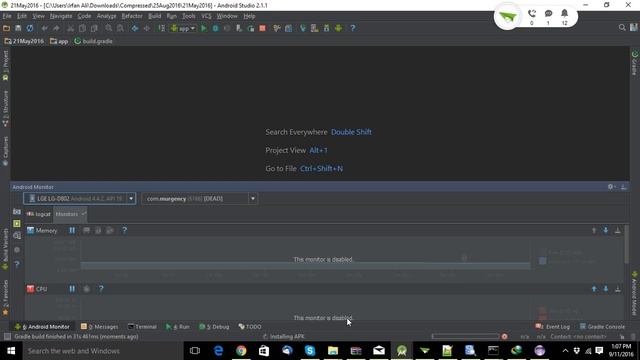Open the com.murgency process dropdown
The height and width of the screenshot is (360, 640).
(200, 199)
